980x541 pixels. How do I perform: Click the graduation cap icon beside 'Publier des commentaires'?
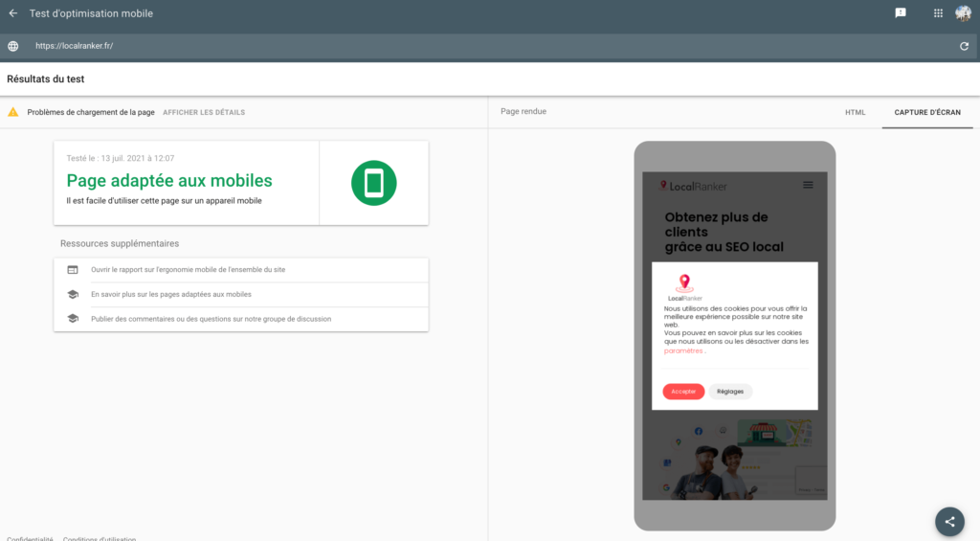(73, 318)
